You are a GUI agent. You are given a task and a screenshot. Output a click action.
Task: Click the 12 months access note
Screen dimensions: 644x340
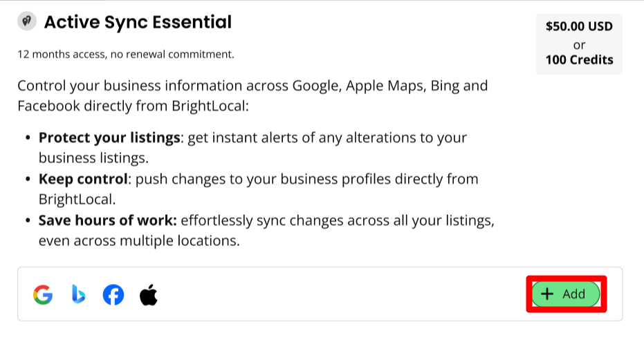pyautogui.click(x=126, y=54)
